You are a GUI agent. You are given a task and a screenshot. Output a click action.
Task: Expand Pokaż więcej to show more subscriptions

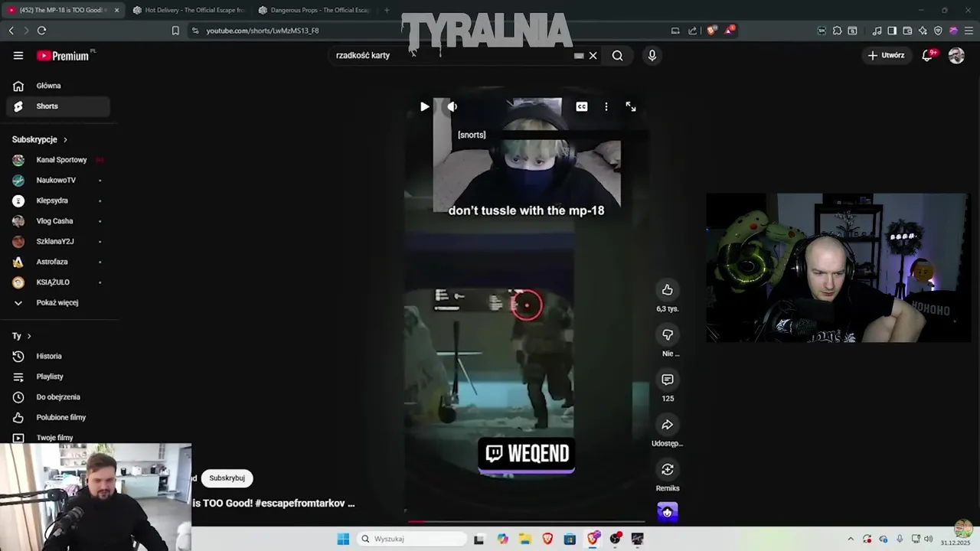pos(58,302)
